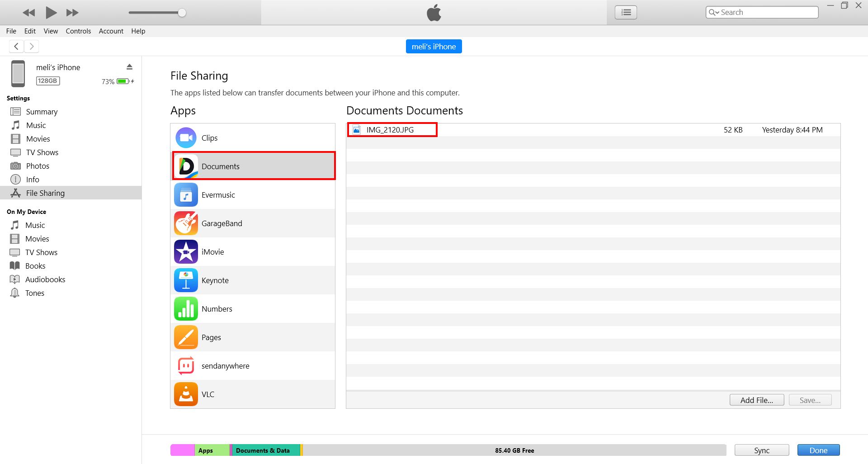Click the Add File... button
The width and height of the screenshot is (868, 464).
(756, 400)
